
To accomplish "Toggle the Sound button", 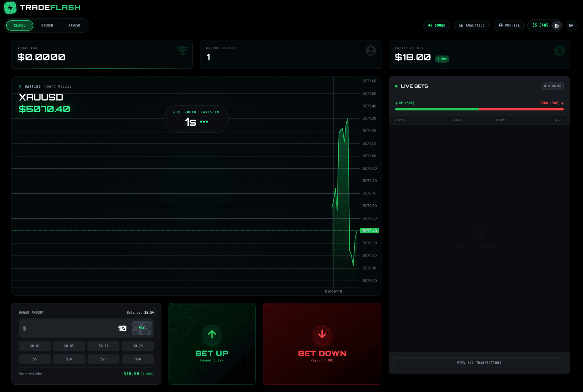I will (x=437, y=25).
